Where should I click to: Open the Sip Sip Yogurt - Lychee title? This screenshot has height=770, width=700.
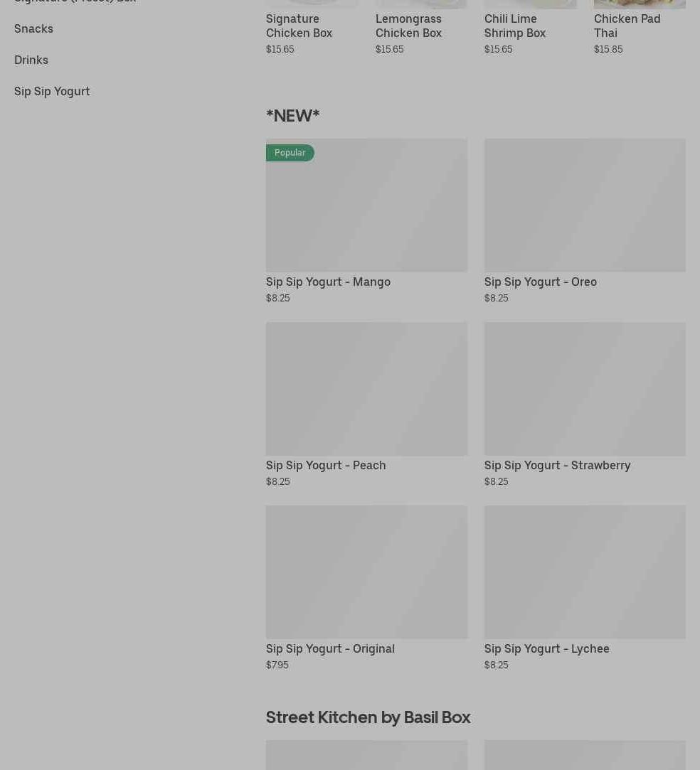[546, 649]
